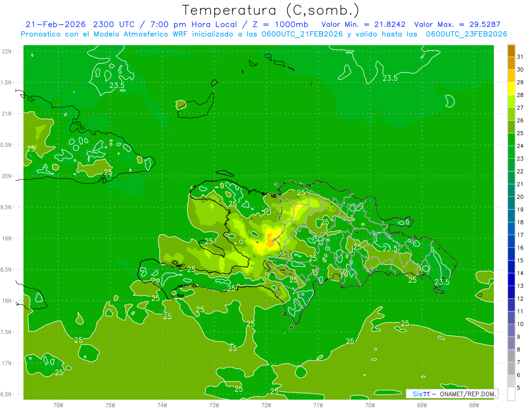The width and height of the screenshot is (532, 411).
Task: Click the '76W' longitude axis label
Action: 58,405
